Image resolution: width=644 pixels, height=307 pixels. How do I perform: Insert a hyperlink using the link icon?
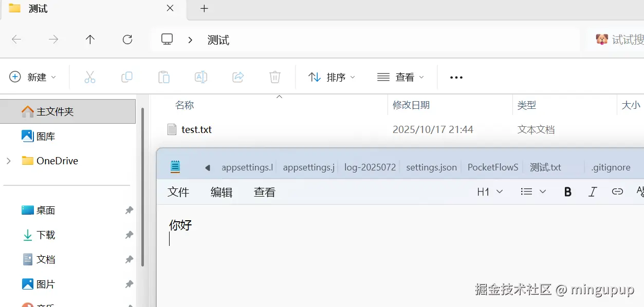coord(617,191)
